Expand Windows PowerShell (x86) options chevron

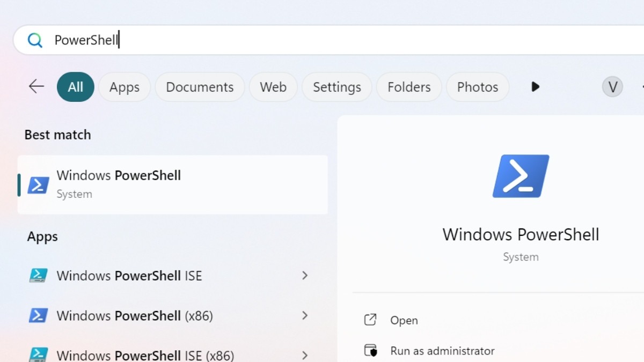pos(305,315)
